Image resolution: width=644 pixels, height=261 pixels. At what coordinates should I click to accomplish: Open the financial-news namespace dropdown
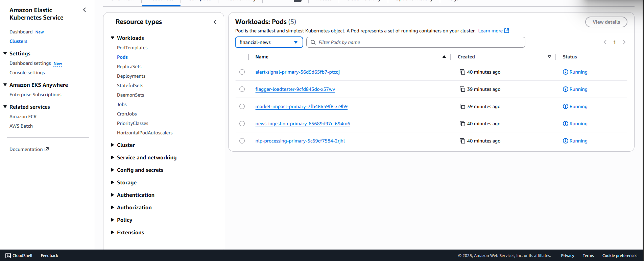[x=269, y=42]
